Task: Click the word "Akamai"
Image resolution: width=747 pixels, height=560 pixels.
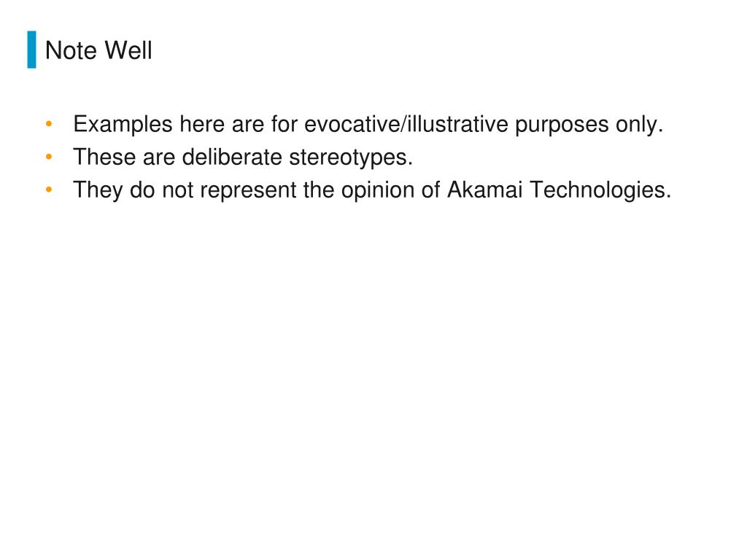Action: tap(484, 190)
